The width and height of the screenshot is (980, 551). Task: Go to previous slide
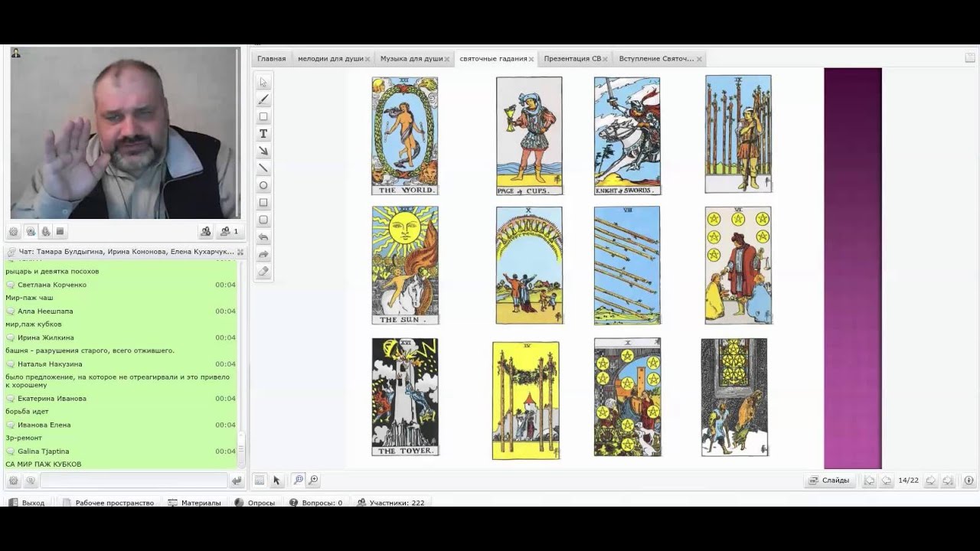tap(886, 481)
